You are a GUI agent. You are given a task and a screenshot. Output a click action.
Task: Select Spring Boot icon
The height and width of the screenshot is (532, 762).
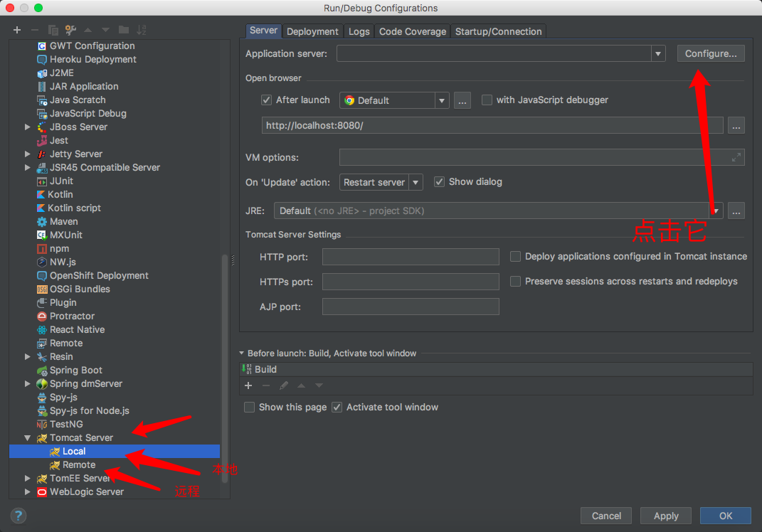coord(42,371)
